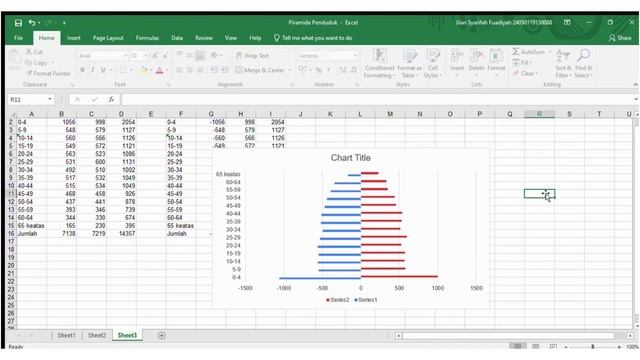Click the Chart Title text
The width and height of the screenshot is (640, 360).
point(351,158)
